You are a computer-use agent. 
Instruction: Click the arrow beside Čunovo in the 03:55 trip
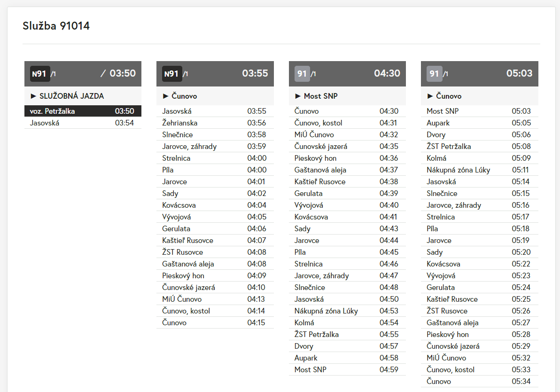166,96
